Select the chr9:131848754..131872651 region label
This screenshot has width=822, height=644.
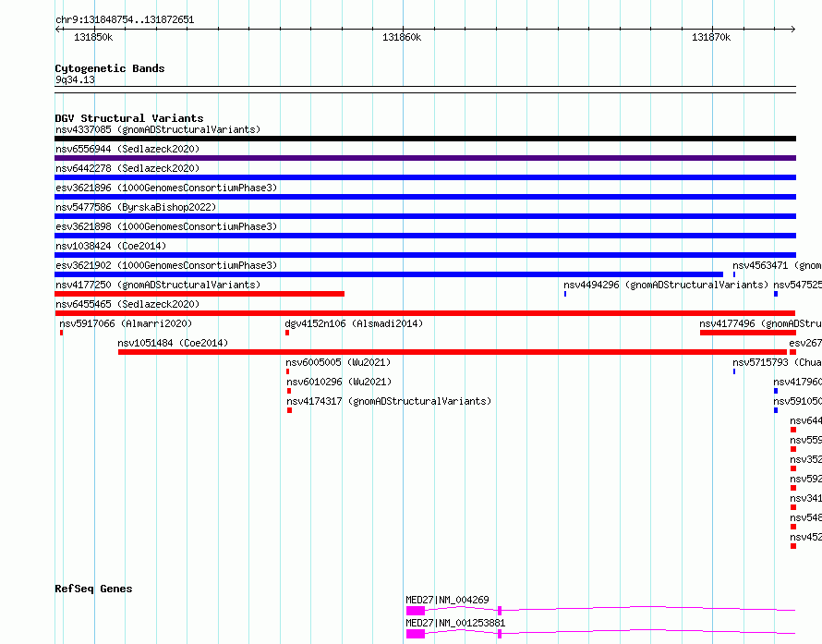pos(125,20)
